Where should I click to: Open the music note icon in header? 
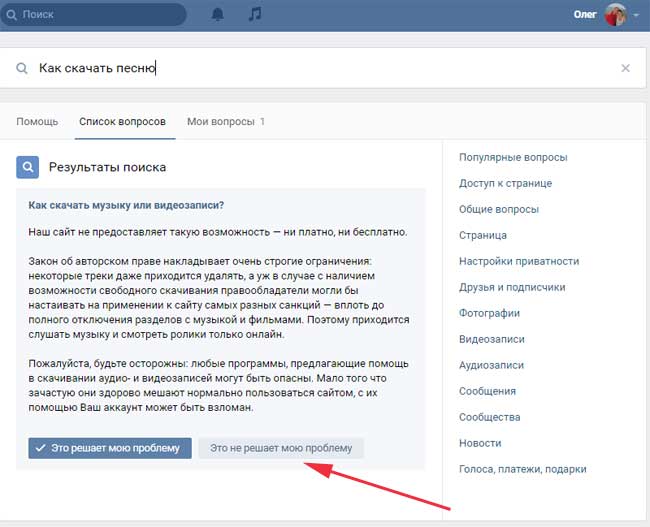pyautogui.click(x=255, y=14)
